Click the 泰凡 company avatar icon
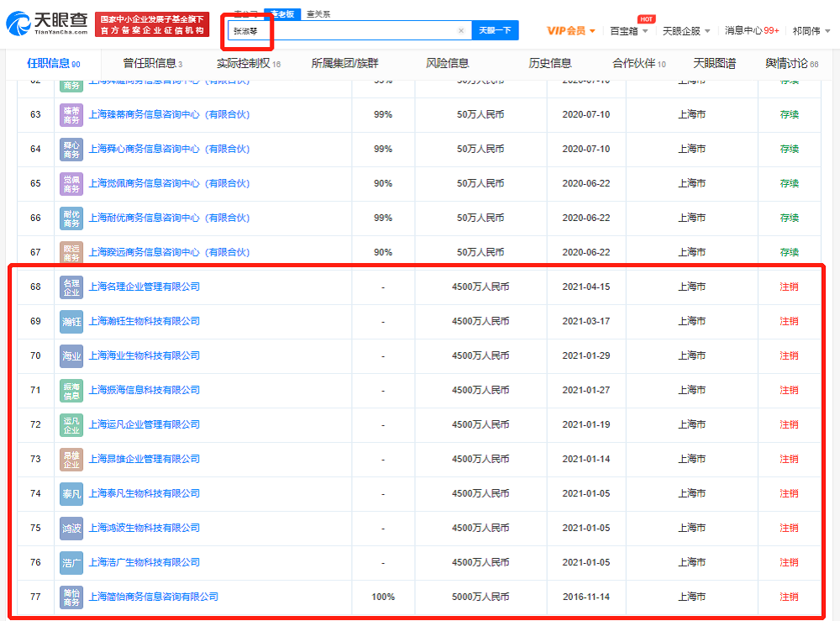The width and height of the screenshot is (840, 621). (x=71, y=493)
